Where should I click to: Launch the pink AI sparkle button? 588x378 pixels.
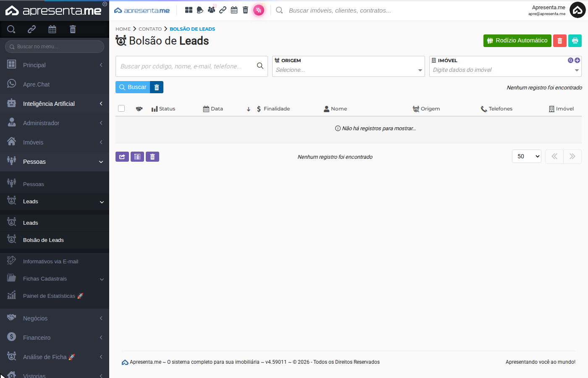pyautogui.click(x=259, y=10)
